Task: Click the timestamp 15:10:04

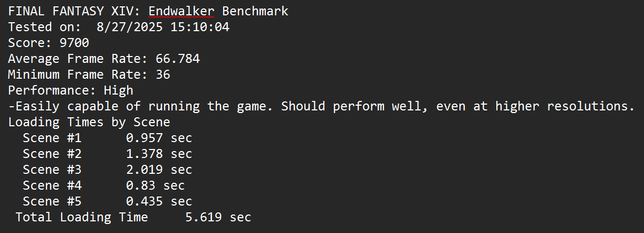Action: click(x=200, y=27)
